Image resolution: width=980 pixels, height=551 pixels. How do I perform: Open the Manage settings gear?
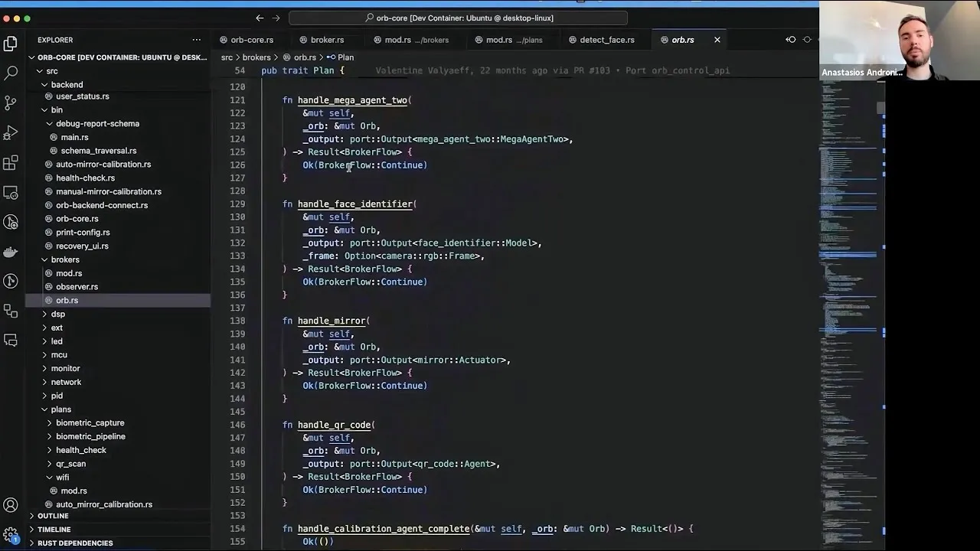coord(10,534)
